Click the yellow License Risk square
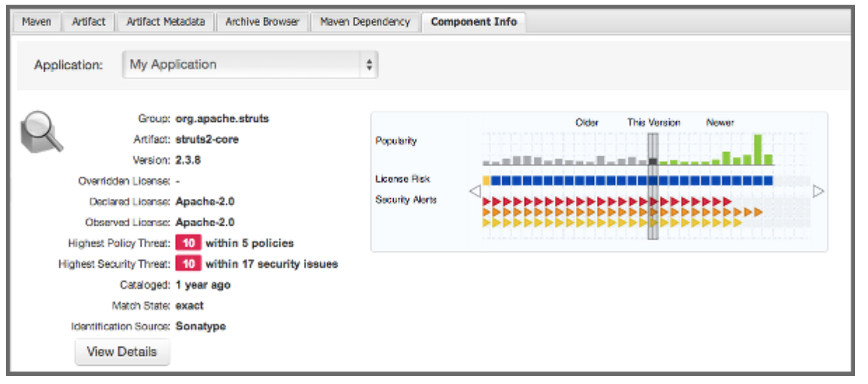 pyautogui.click(x=486, y=180)
